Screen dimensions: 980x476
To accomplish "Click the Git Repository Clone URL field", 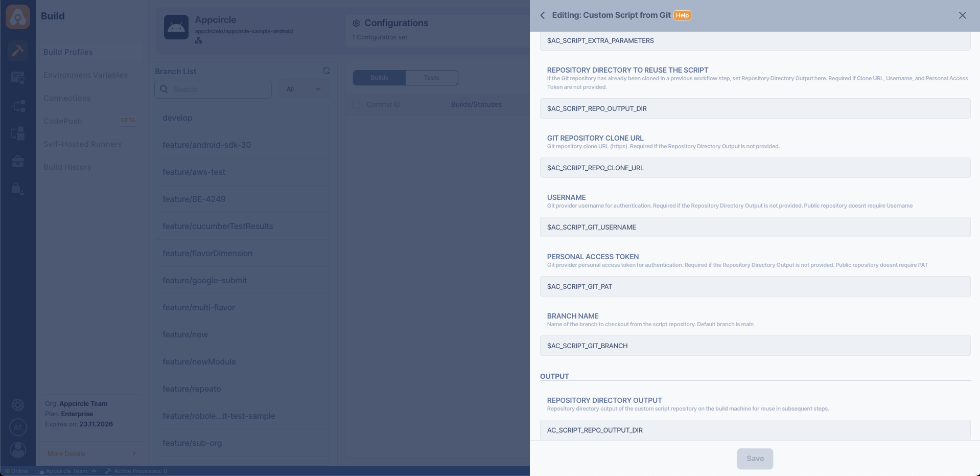I will (x=755, y=168).
